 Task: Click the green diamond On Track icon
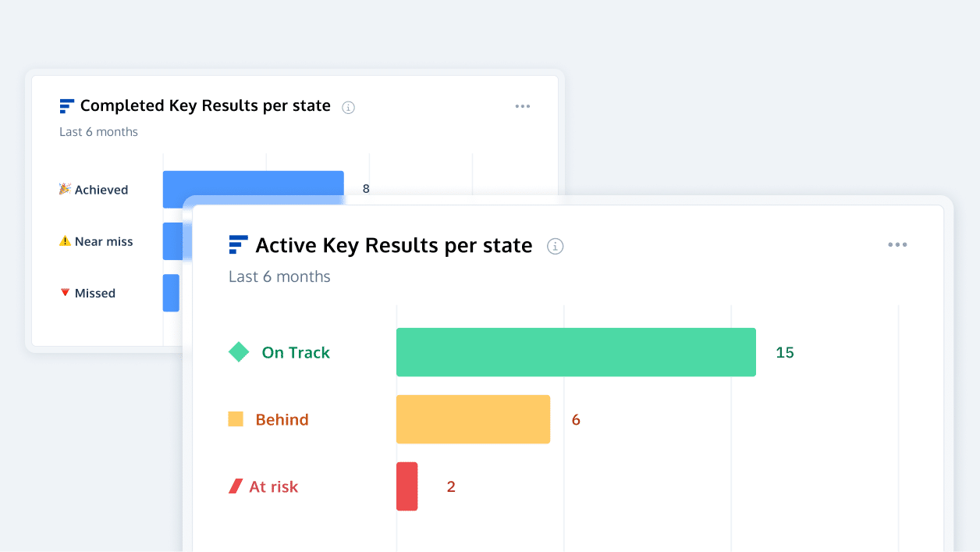point(239,352)
